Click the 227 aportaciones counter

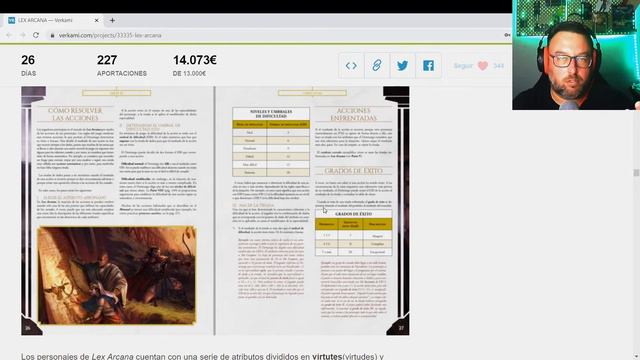click(x=122, y=65)
